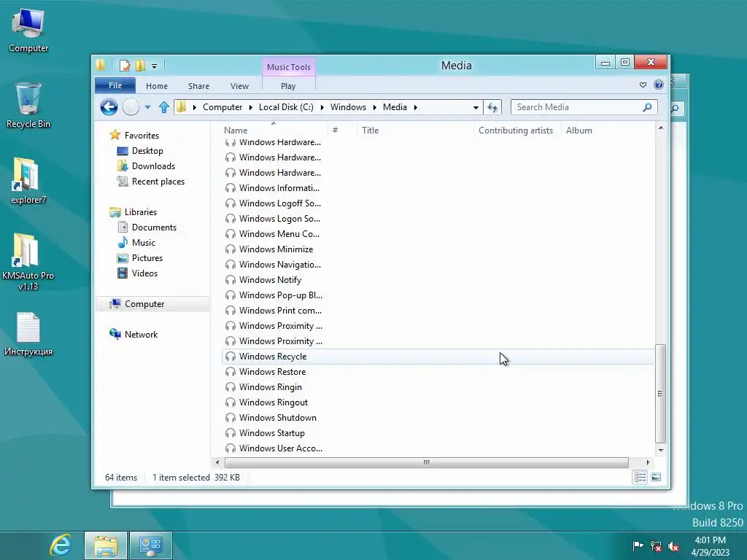Click the Control Panel taskbar button
Viewport: 747px width, 560px height.
(150, 545)
